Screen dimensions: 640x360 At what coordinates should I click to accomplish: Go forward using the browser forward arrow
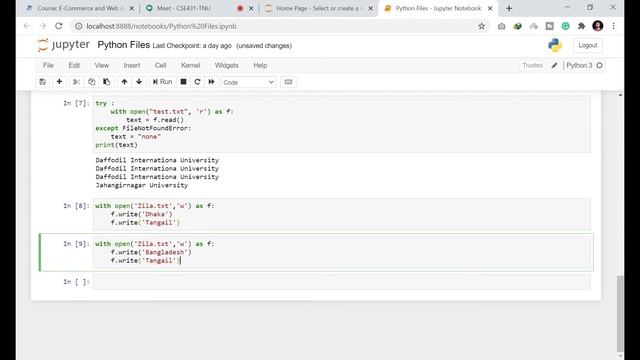[43, 26]
